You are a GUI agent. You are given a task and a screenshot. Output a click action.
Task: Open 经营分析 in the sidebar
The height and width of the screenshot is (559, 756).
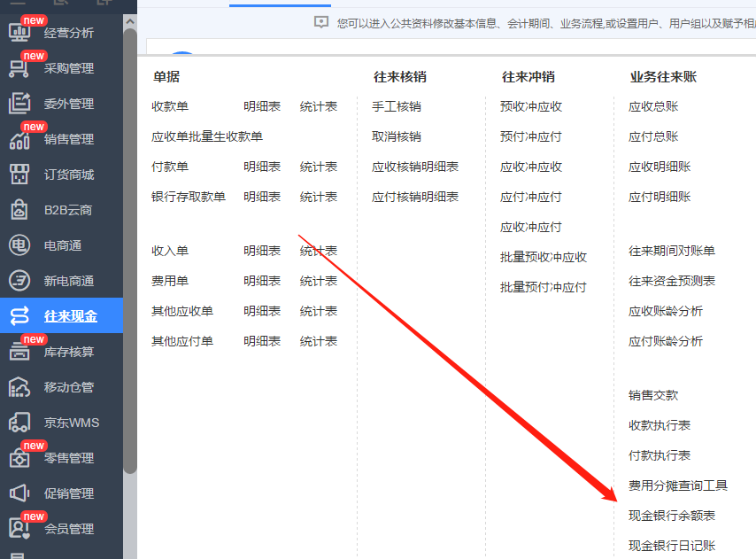tap(69, 33)
